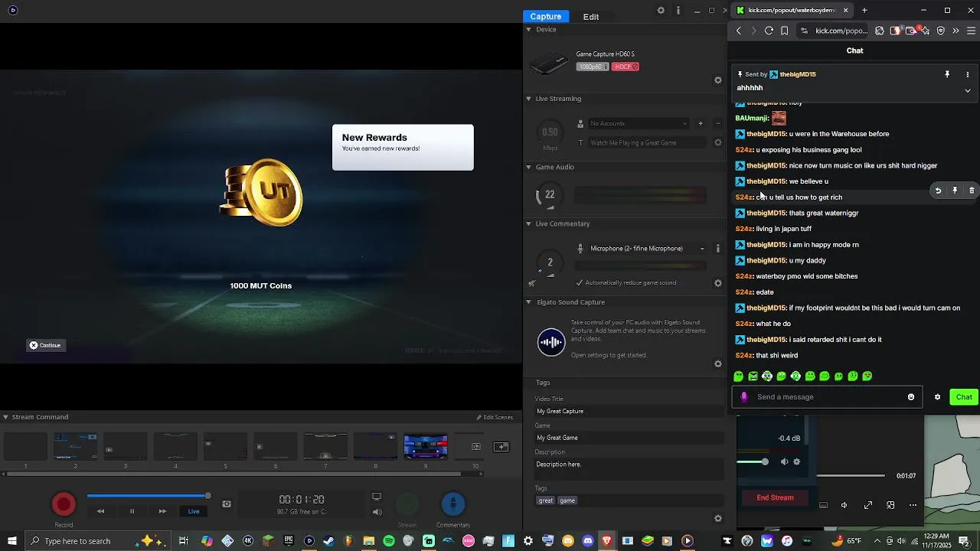Add a new scene with the plus-screen icon
The height and width of the screenshot is (551, 980).
pos(501,447)
